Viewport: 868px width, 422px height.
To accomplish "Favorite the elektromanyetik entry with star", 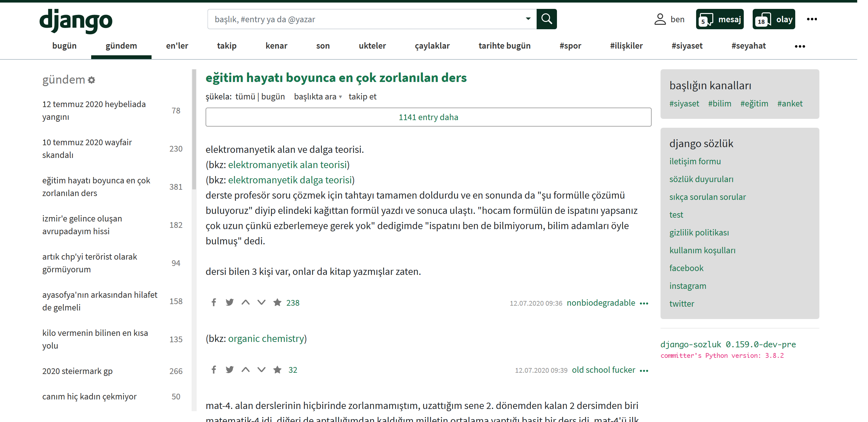I will click(277, 302).
